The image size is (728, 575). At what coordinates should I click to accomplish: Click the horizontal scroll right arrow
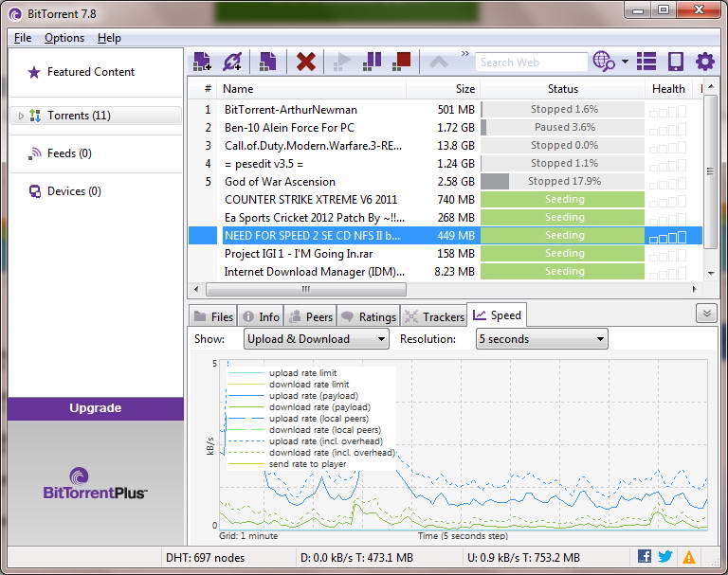point(694,289)
